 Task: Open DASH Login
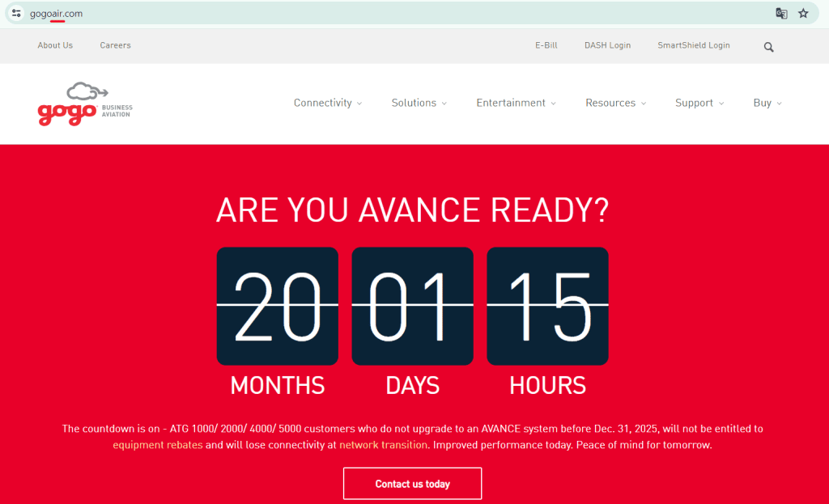coord(607,45)
